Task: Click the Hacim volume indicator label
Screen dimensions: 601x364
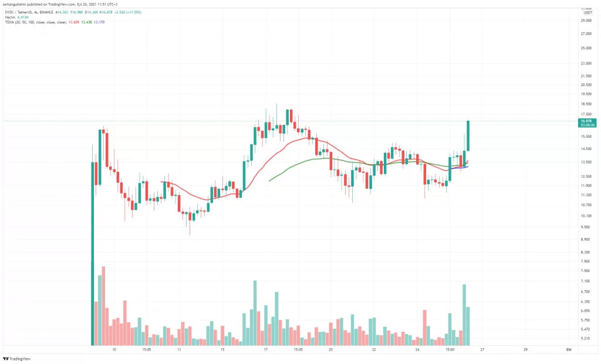Action: coord(8,16)
